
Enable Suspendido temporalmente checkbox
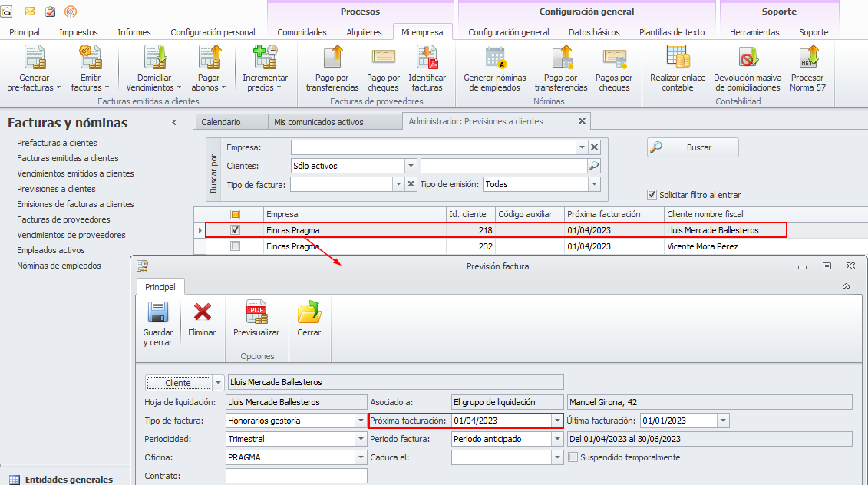(573, 457)
